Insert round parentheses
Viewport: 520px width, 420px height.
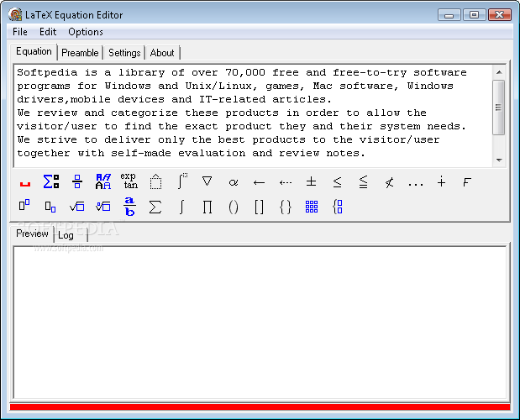click(x=234, y=207)
